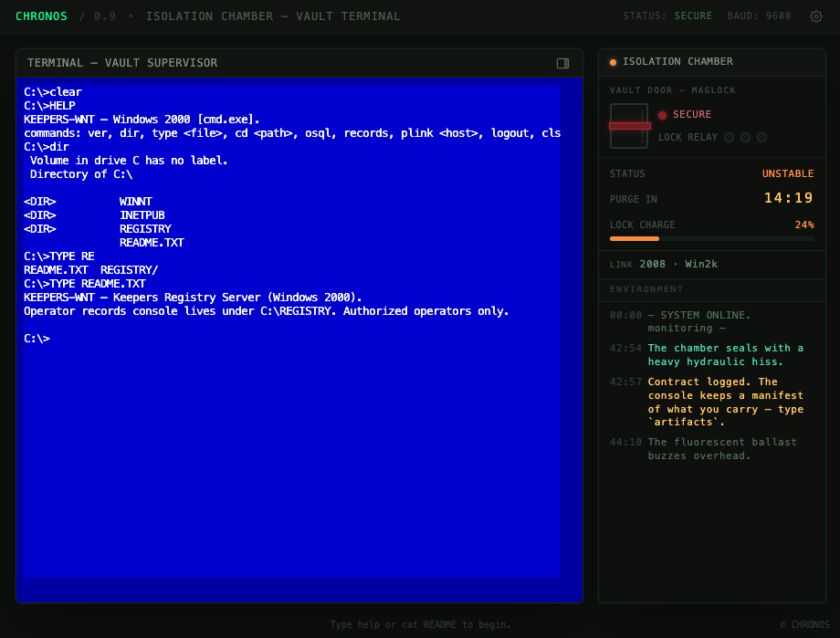Viewport: 840px width, 638px height.
Task: Click the commands list help line
Action: (292, 133)
